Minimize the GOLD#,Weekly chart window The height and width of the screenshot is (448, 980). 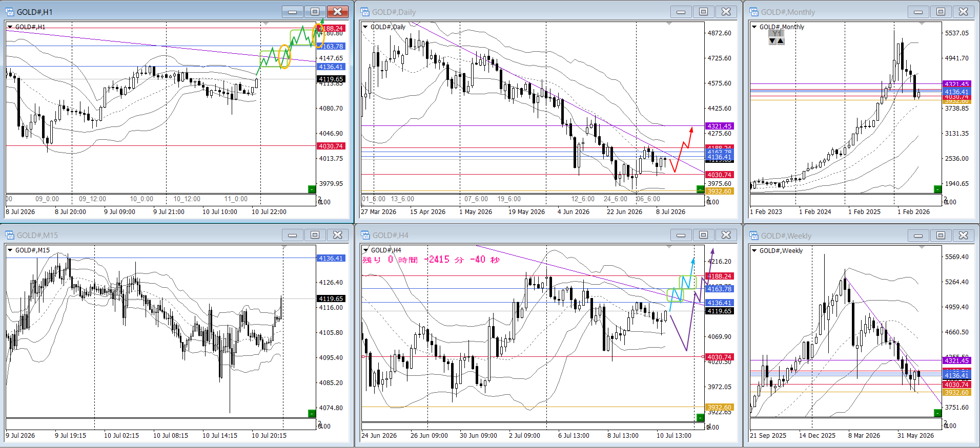pos(918,236)
